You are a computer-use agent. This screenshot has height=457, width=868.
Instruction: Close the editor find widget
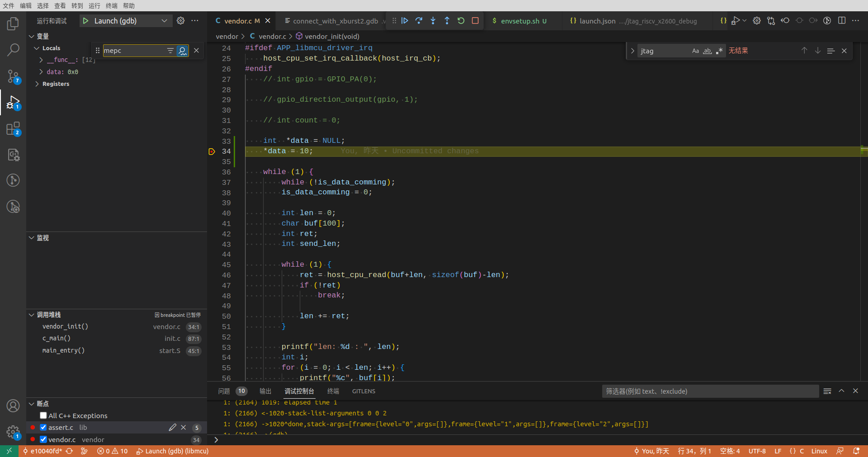tap(844, 51)
